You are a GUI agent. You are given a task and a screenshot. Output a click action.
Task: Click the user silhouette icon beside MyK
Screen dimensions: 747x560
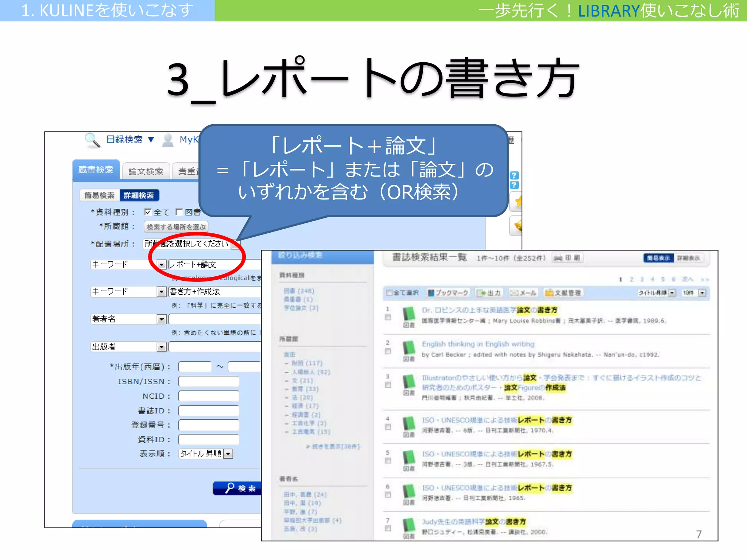pos(168,140)
